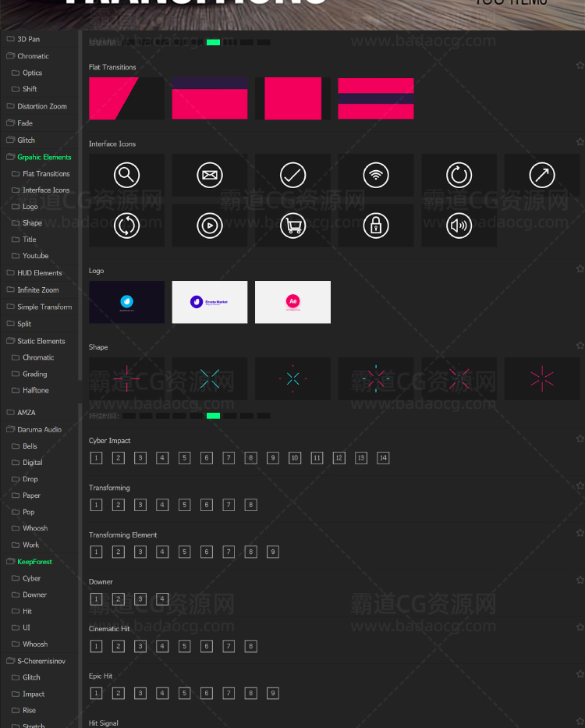Play Downer sound number 4

tap(162, 599)
